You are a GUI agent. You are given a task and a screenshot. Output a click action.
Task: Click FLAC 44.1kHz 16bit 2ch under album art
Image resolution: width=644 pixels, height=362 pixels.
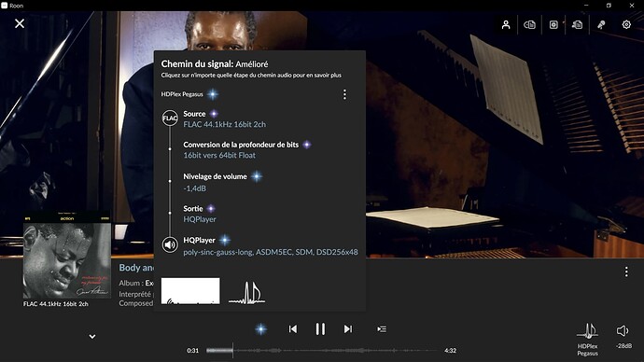56,304
